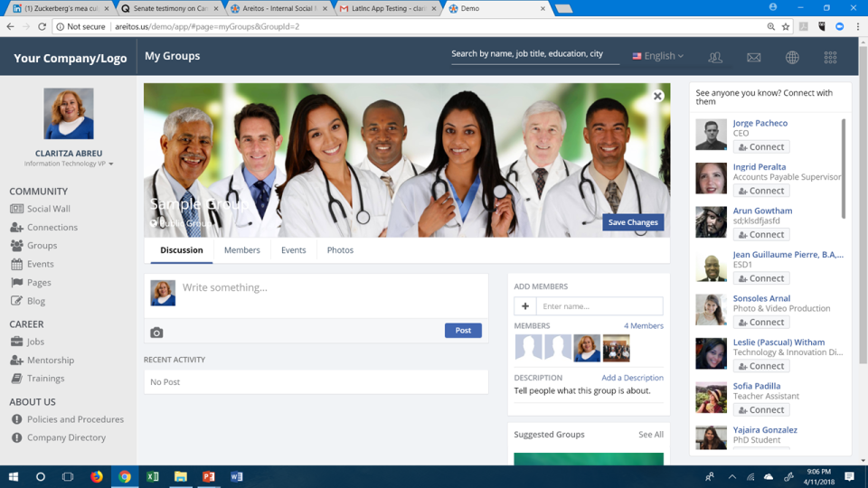Click the suggestions panel scrollbar
868x488 pixels.
[x=843, y=169]
